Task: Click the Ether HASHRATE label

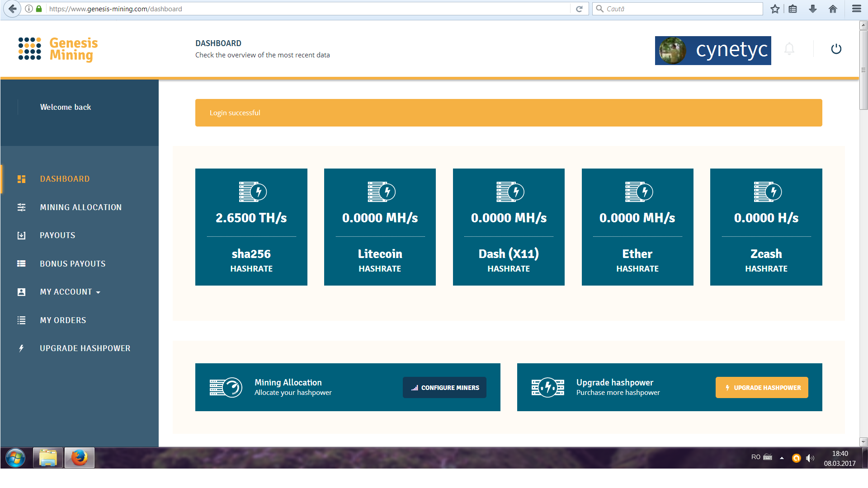Action: (x=637, y=269)
